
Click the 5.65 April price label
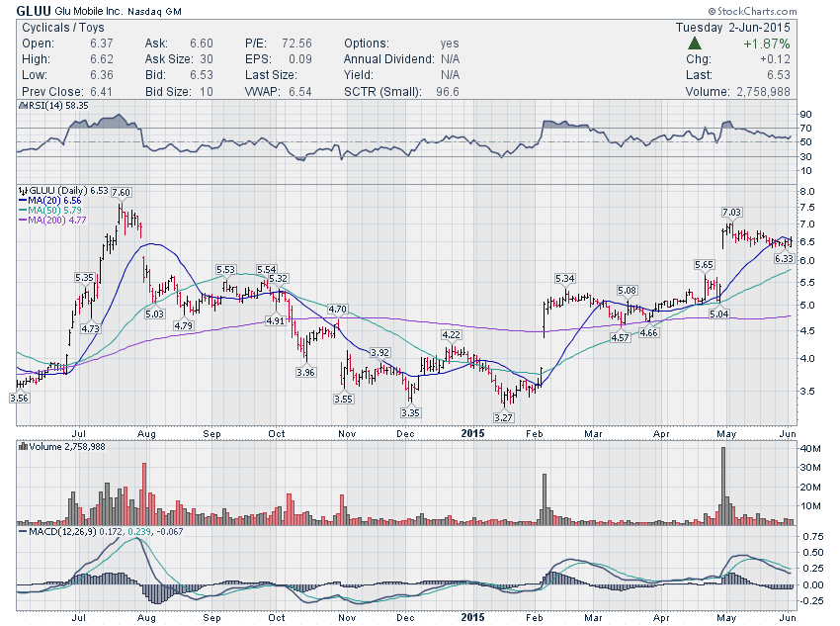coord(704,265)
